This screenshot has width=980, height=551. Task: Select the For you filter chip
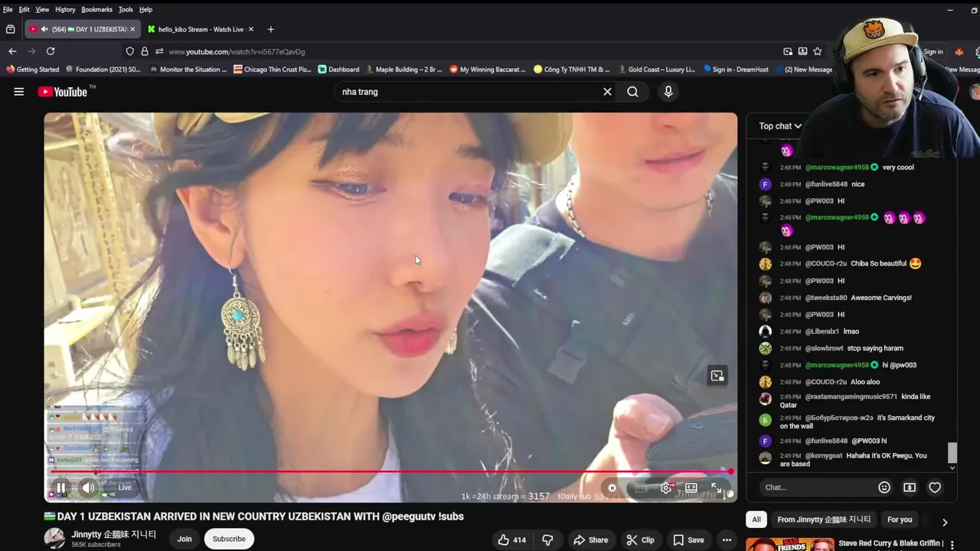click(x=900, y=520)
